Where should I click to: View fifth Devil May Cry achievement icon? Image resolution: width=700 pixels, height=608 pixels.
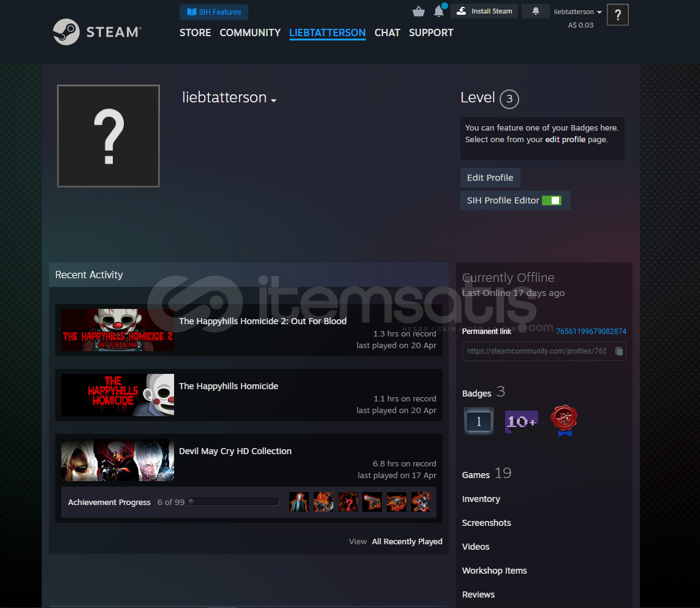tap(397, 502)
